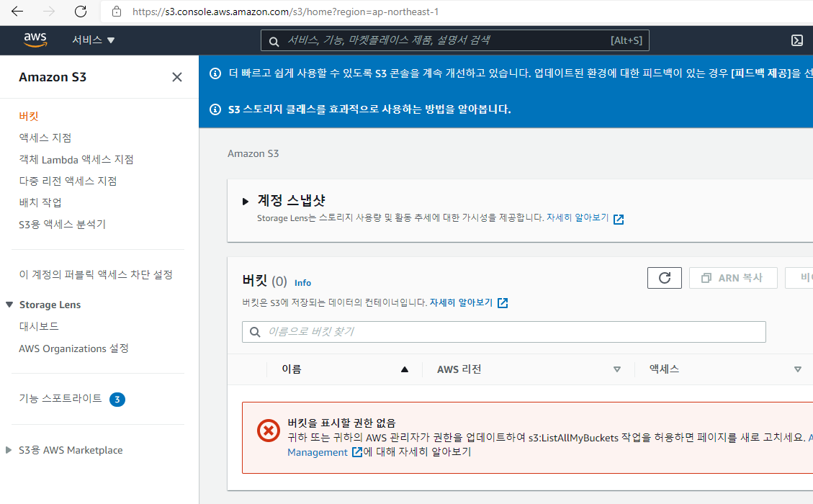Image resolution: width=813 pixels, height=504 pixels.
Task: Click the 이름으로 버킷 찾기 search field
Action: (504, 332)
